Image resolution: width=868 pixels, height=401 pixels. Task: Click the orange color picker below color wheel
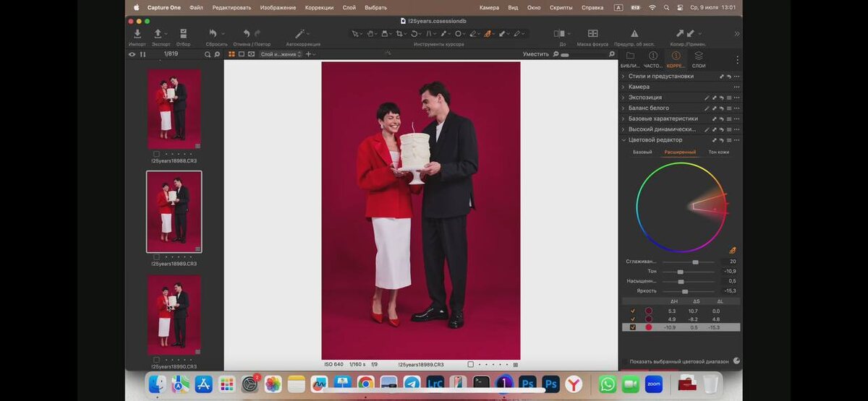point(732,250)
